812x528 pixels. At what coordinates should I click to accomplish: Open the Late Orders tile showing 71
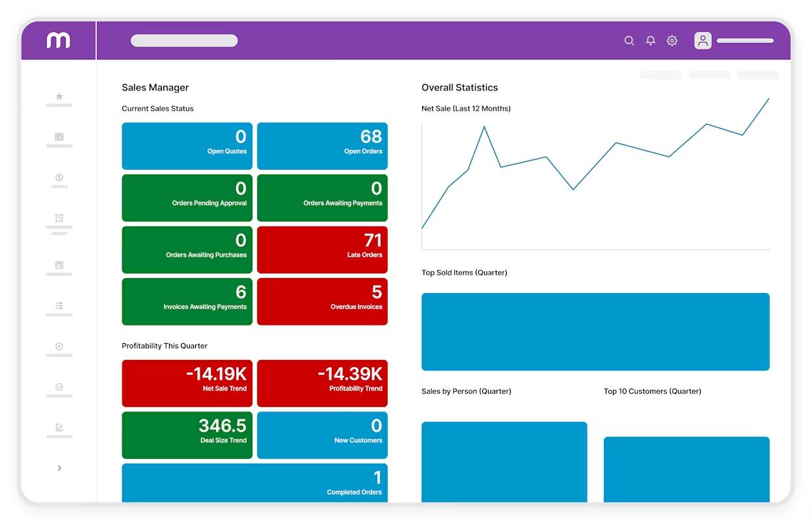(322, 249)
